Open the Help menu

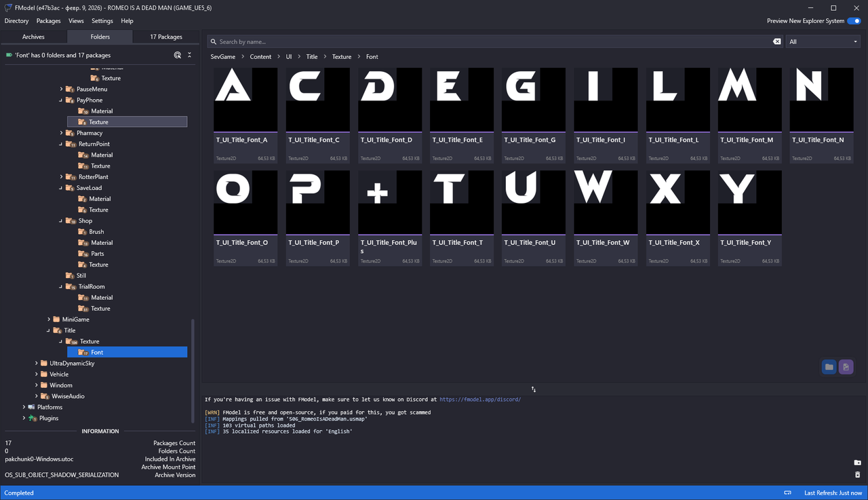click(x=127, y=21)
